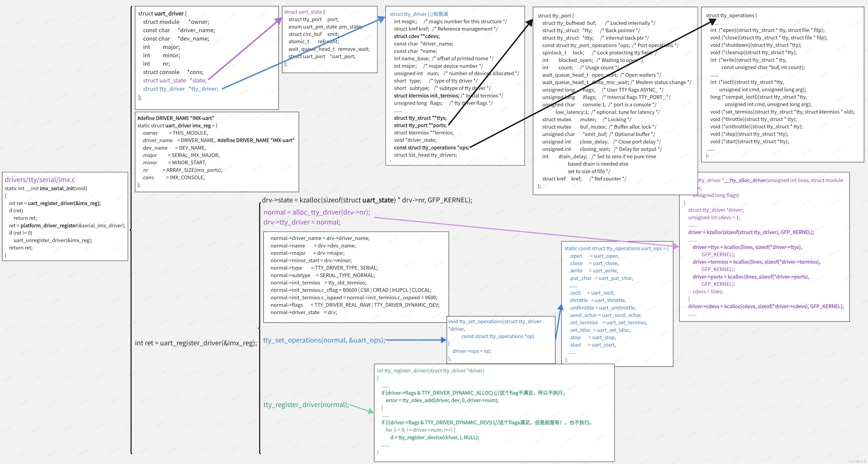Click 'driver = kzalloc(sizeof(struct tty_driver)' purple line
The image size is (868, 464).
tap(751, 232)
